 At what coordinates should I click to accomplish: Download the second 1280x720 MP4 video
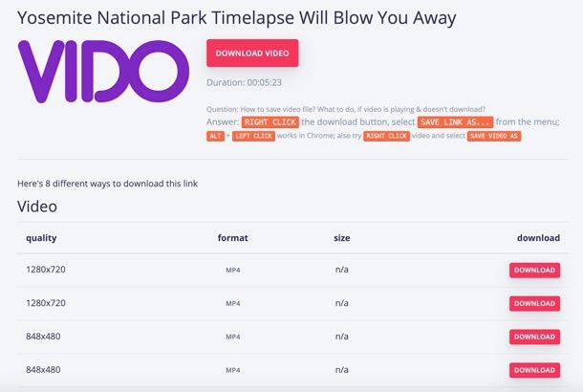[534, 303]
